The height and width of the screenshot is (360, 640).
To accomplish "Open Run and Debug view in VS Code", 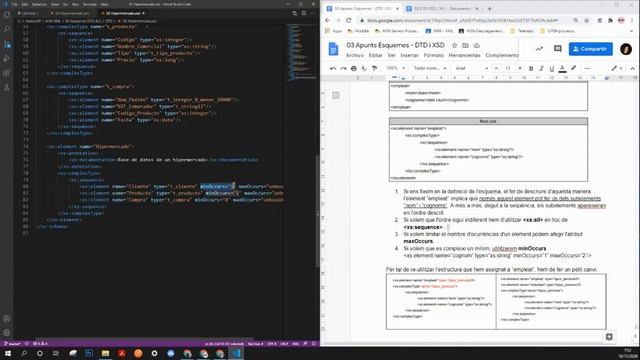I will (x=7, y=58).
